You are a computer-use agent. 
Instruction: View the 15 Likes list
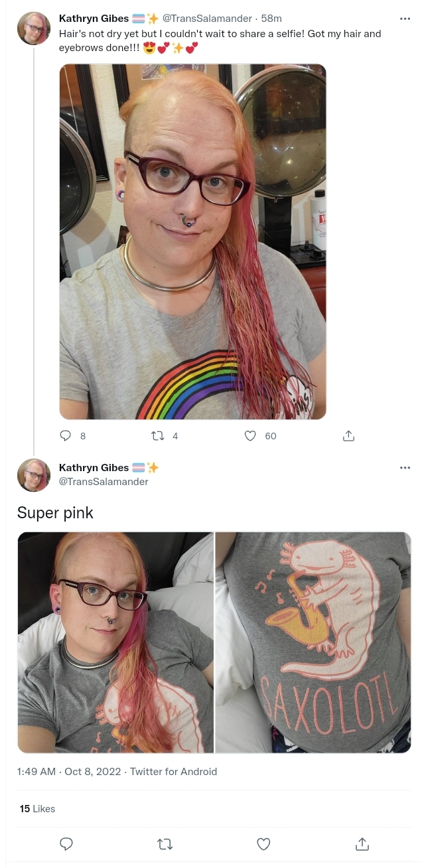coord(38,809)
